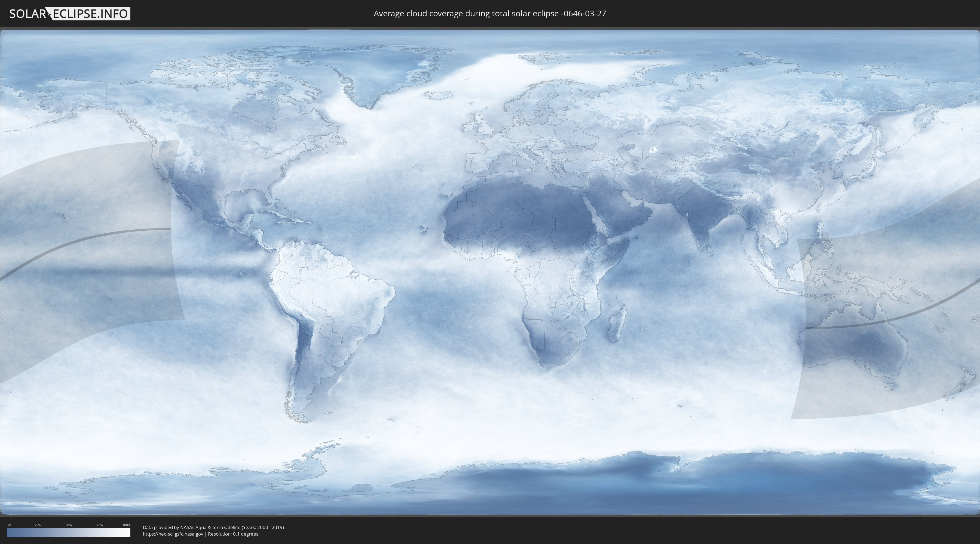Click the SOLAR-ECLIPSE.INFO logo
Screen dimensions: 980x544
coord(70,14)
